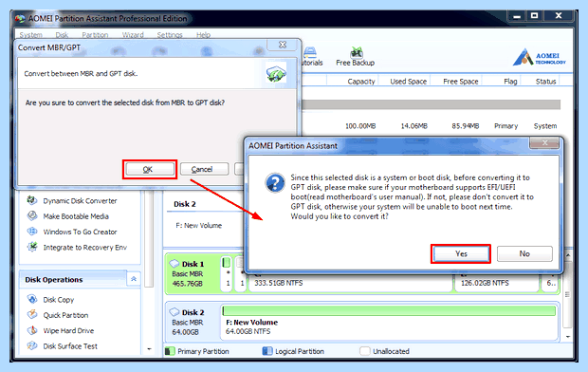Click the Dynamic Disk Converter icon
Image resolution: width=588 pixels, height=372 pixels.
coord(32,200)
